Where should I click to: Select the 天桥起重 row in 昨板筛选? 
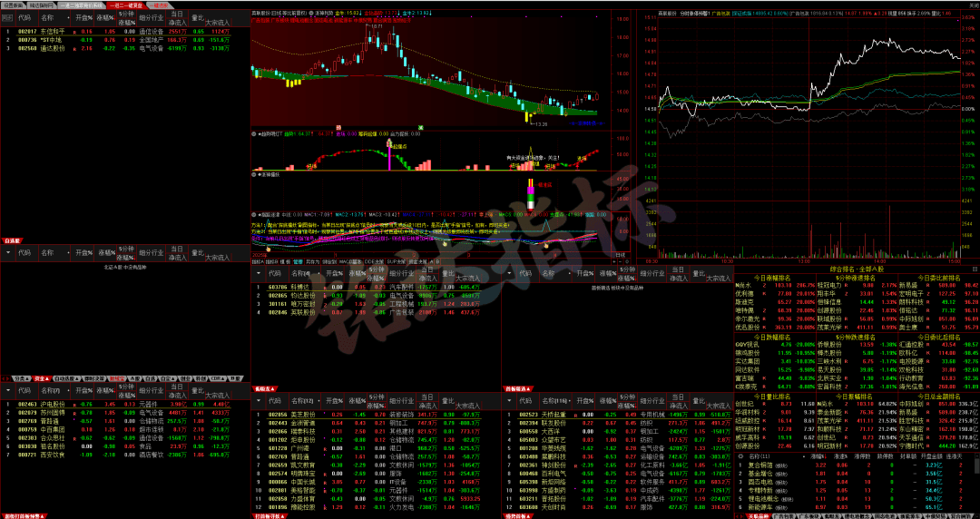[618, 414]
